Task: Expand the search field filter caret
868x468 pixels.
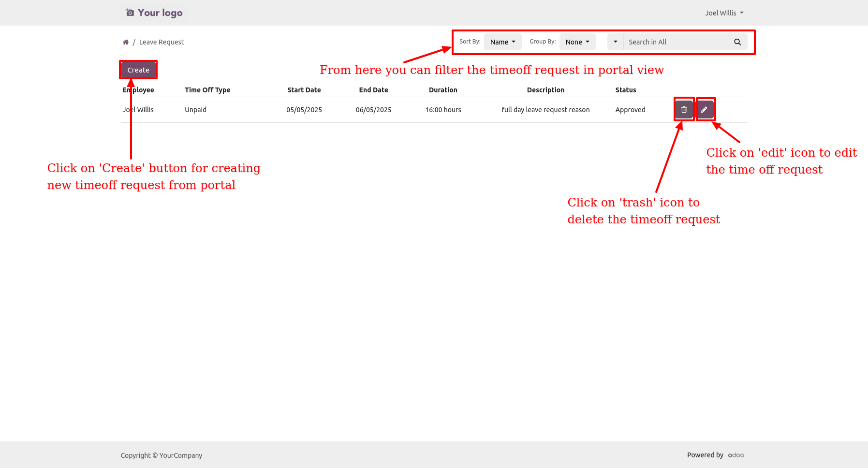Action: click(616, 42)
